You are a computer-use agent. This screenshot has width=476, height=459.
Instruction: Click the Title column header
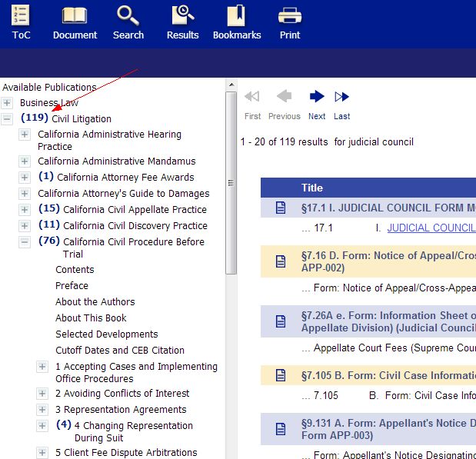tap(311, 188)
